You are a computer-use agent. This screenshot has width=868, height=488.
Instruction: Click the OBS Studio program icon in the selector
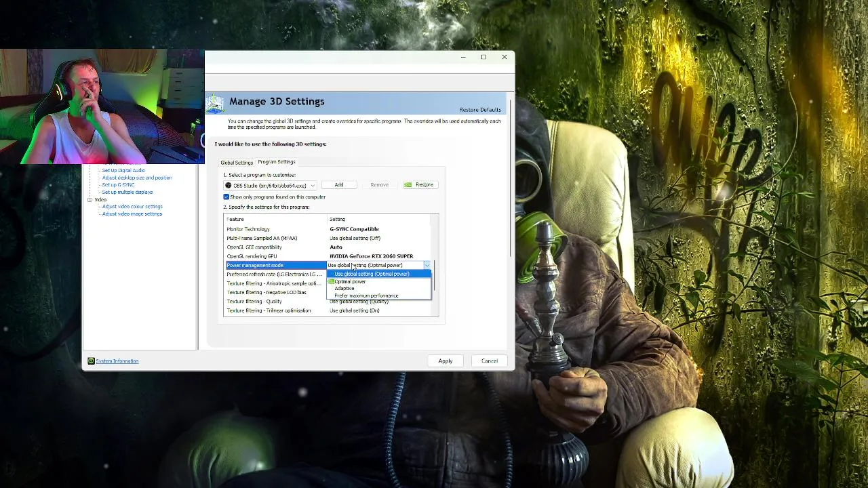click(x=229, y=185)
